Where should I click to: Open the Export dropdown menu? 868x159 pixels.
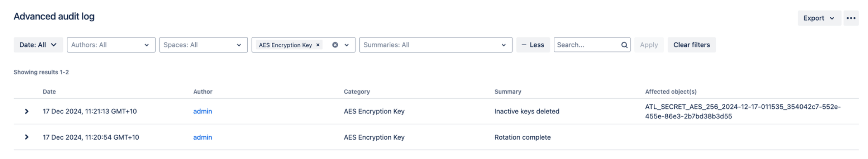point(819,18)
